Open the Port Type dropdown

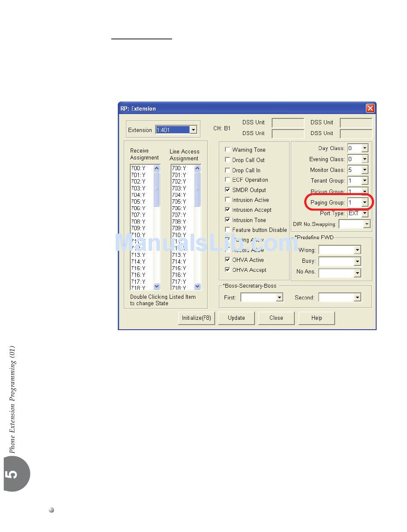click(365, 213)
